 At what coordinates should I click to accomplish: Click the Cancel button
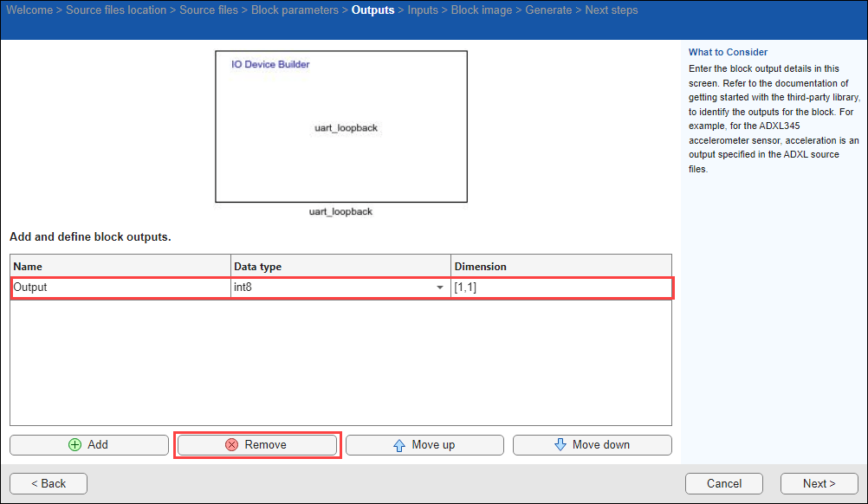tap(724, 483)
